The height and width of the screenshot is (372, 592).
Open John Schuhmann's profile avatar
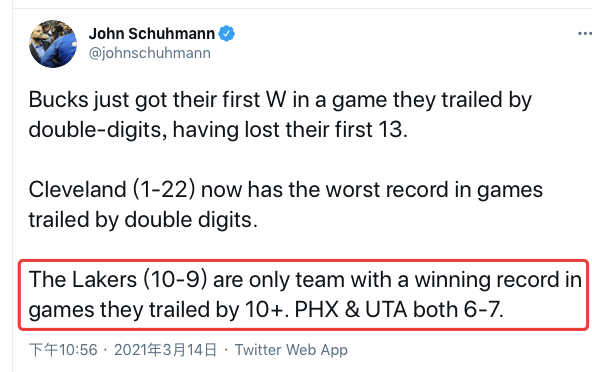click(53, 44)
